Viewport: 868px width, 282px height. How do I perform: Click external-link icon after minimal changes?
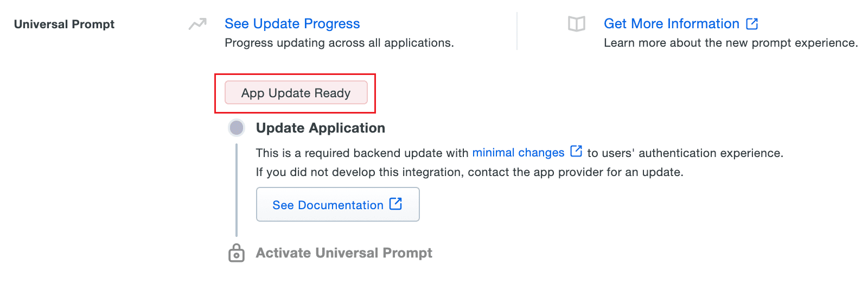point(576,152)
